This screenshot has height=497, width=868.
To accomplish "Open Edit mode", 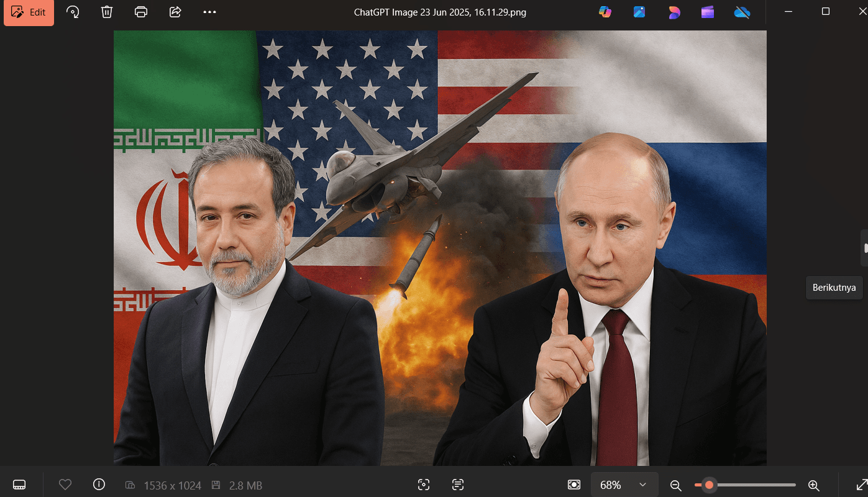I will pos(29,12).
